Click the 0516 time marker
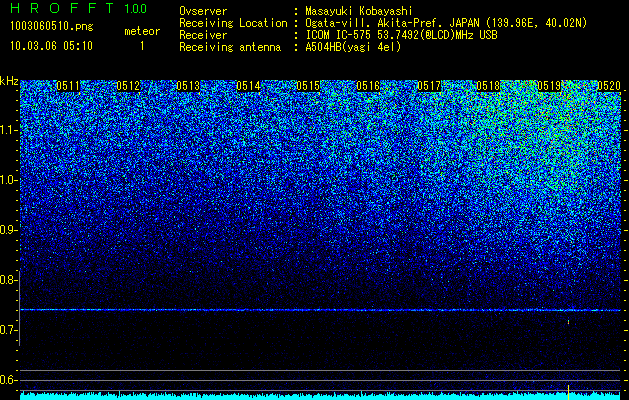 coord(368,85)
